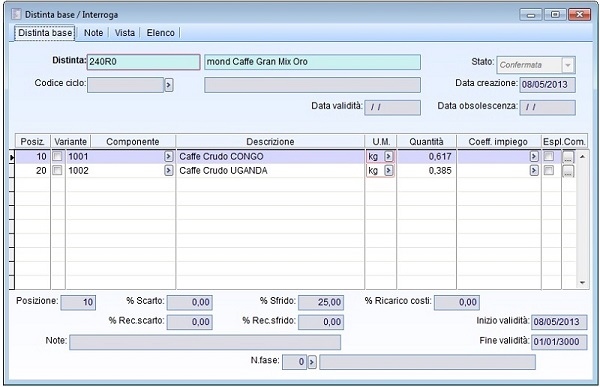Open the Vista tab
The image size is (600, 387).
tap(125, 33)
